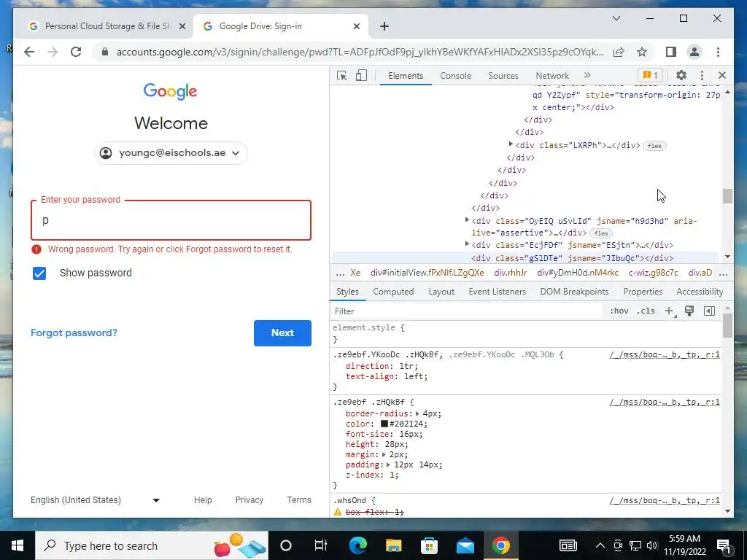
Task: Show more DevTools tabs chevron
Action: [x=587, y=75]
